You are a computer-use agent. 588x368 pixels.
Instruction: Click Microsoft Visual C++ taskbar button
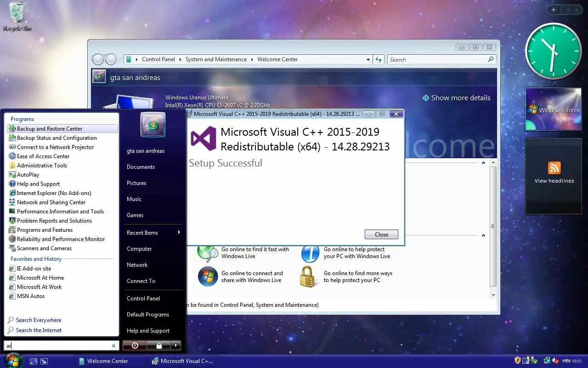pos(183,361)
